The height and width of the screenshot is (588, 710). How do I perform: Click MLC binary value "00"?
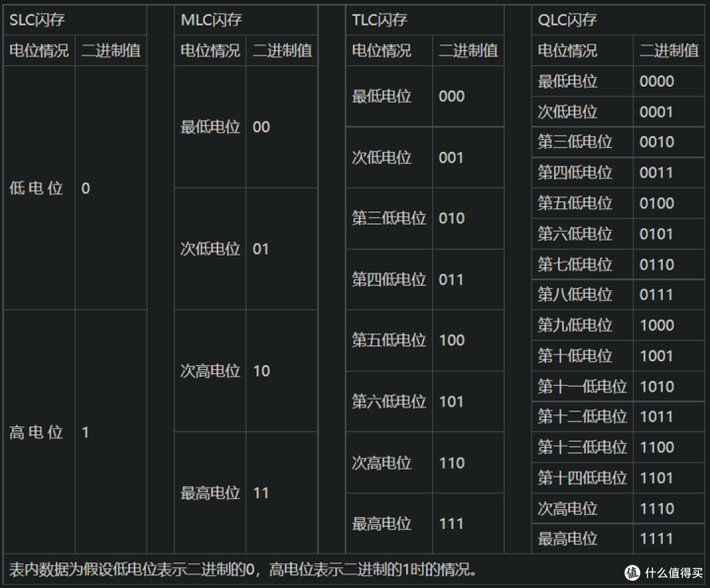pyautogui.click(x=261, y=127)
